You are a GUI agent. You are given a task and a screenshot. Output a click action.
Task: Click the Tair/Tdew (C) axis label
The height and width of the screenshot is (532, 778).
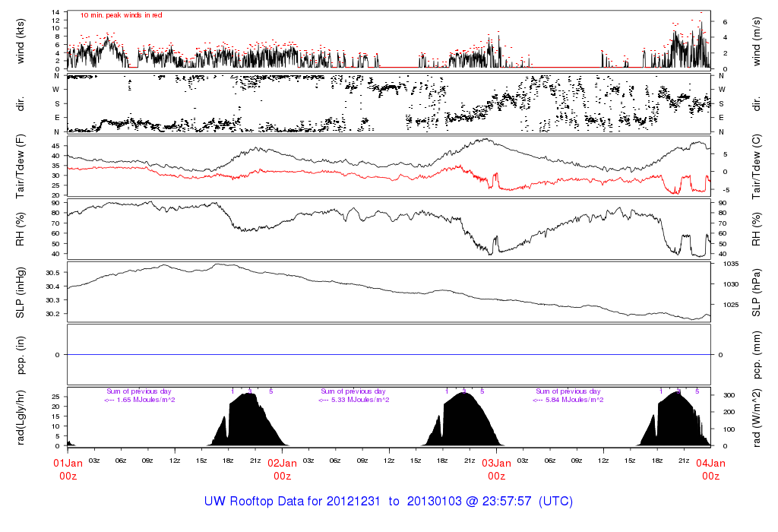click(x=757, y=166)
